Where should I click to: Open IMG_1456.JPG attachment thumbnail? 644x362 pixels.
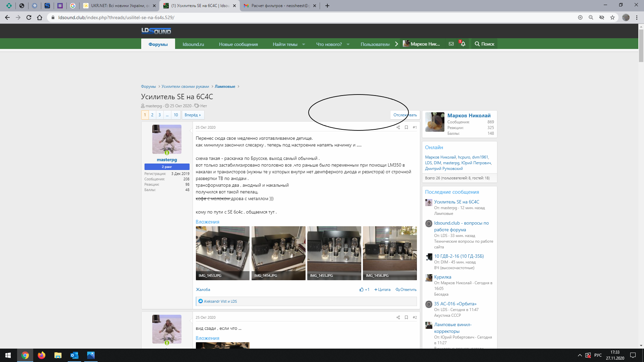[x=390, y=253]
